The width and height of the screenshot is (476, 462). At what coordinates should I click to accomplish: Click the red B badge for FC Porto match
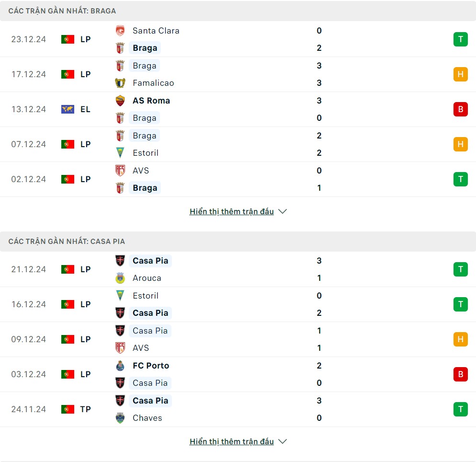(x=461, y=374)
